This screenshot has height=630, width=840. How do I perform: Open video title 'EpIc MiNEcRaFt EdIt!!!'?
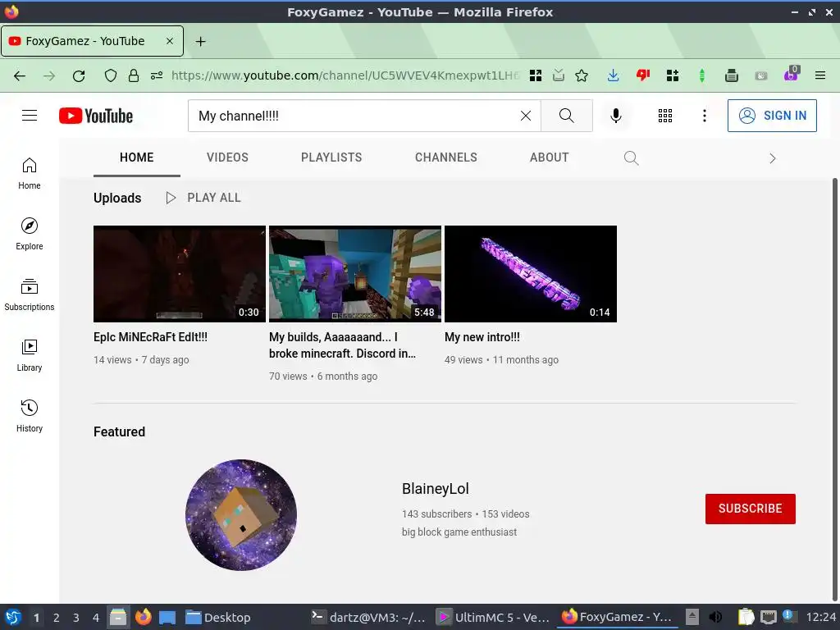click(151, 337)
